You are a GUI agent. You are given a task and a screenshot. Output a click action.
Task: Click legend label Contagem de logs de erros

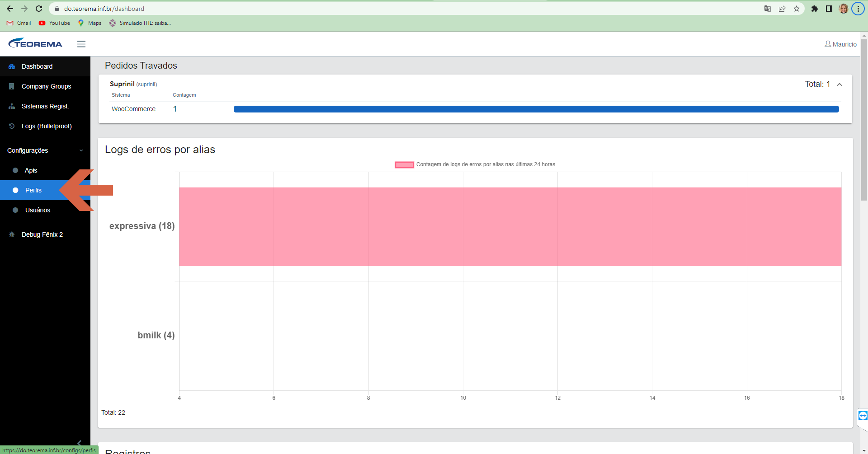486,164
